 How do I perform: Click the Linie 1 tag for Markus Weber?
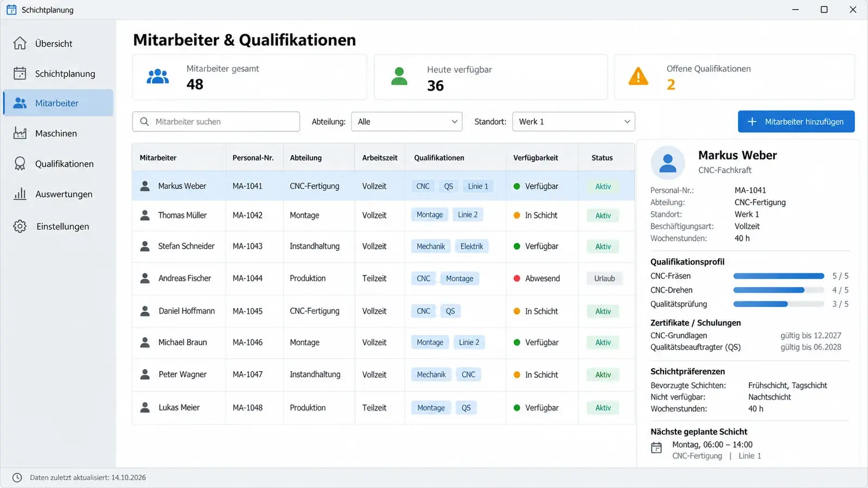(478, 186)
